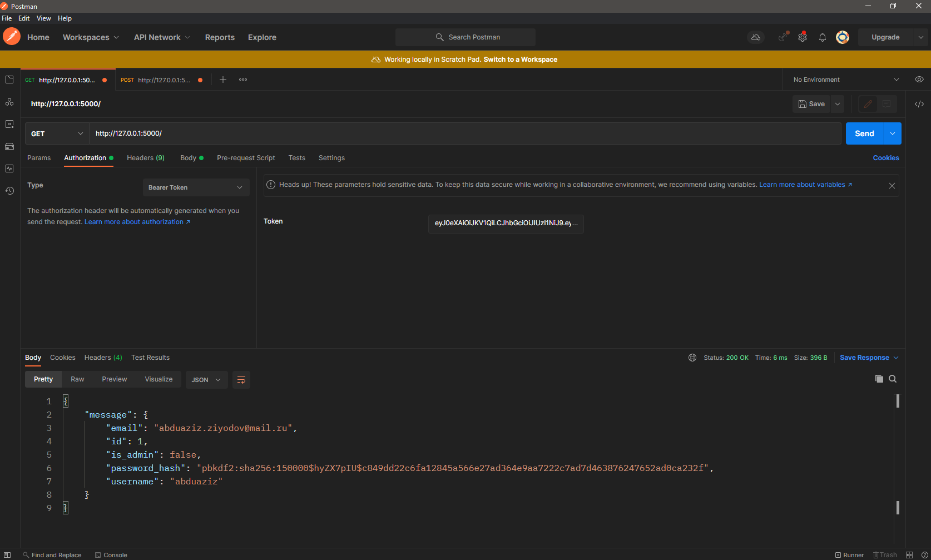Open the two-pane layout icon

click(909, 555)
